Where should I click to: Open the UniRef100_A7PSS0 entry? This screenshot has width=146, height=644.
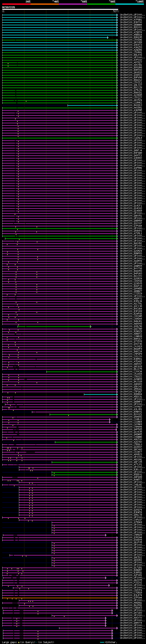[131, 60]
